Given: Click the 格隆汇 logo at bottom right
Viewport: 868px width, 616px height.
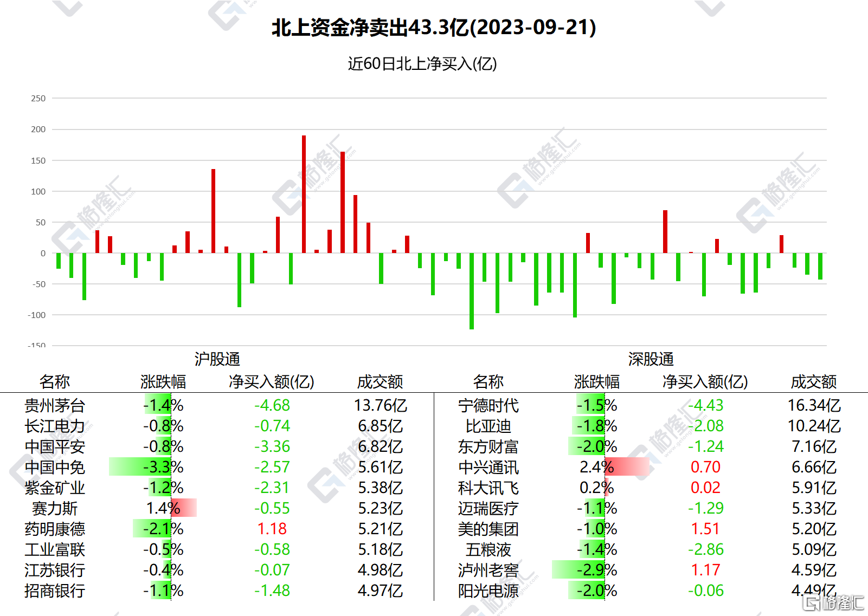Looking at the screenshot, I should 833,602.
